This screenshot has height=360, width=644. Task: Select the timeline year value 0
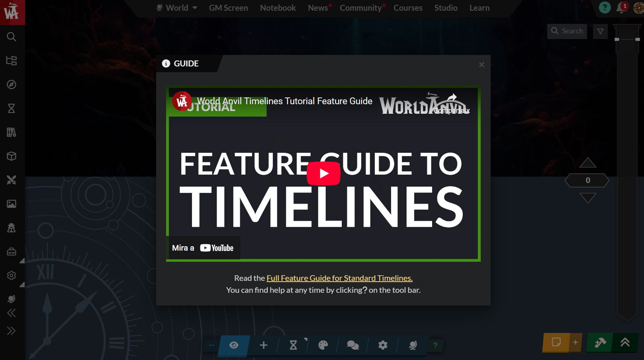pyautogui.click(x=587, y=180)
